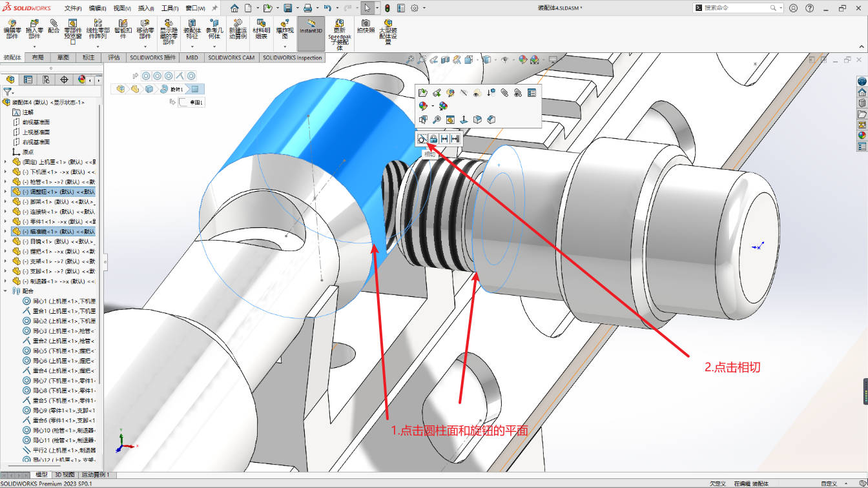Open dropdown arrow next to Save icon

pyautogui.click(x=296, y=8)
